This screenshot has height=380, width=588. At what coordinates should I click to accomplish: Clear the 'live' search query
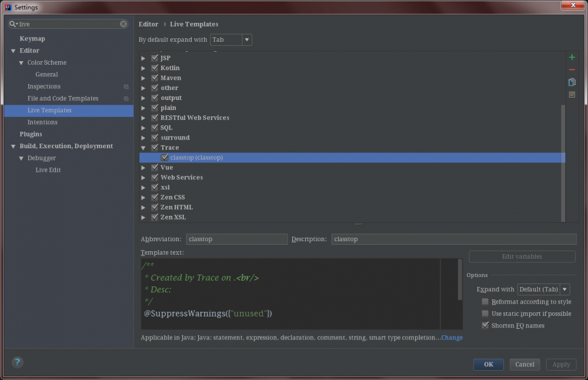point(122,24)
